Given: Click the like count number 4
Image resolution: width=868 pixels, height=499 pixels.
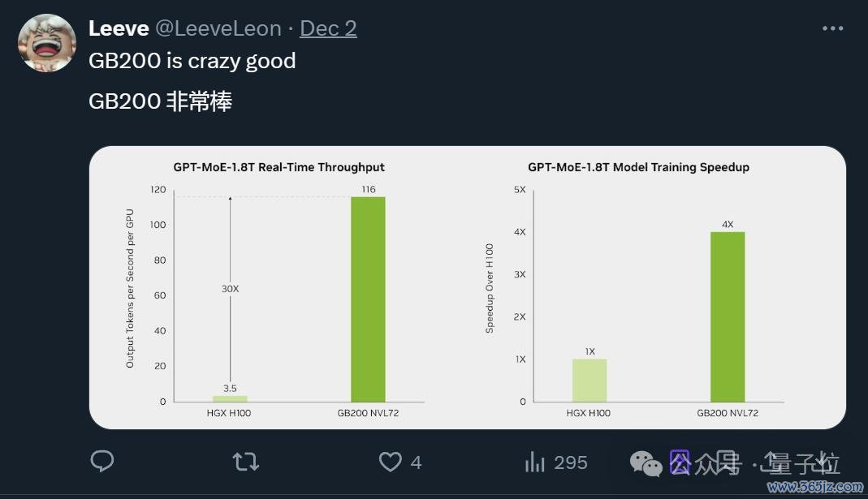Looking at the screenshot, I should pos(417,462).
